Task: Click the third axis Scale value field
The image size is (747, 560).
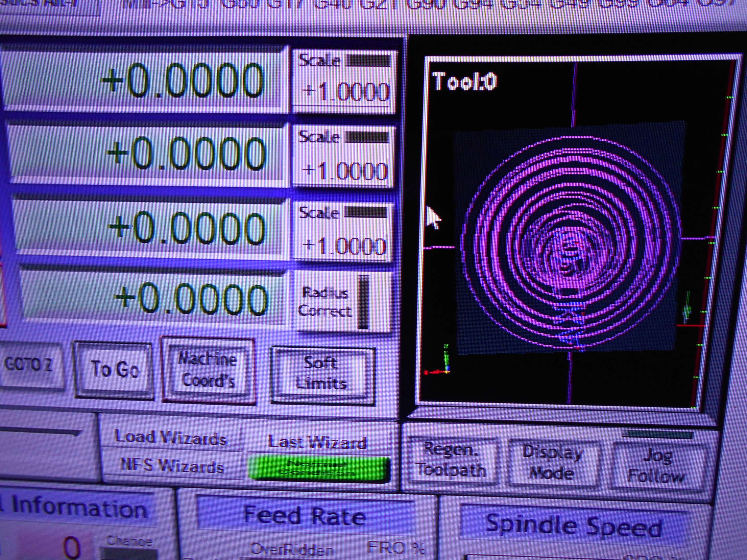Action: pos(344,246)
